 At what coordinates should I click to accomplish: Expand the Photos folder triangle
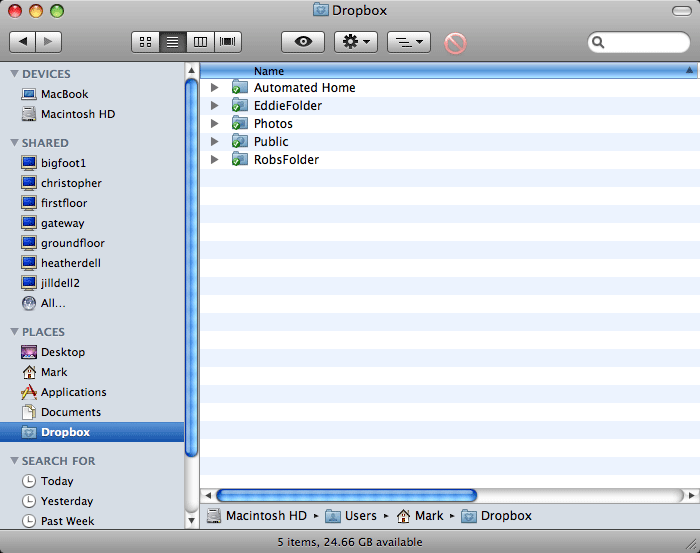(x=215, y=124)
